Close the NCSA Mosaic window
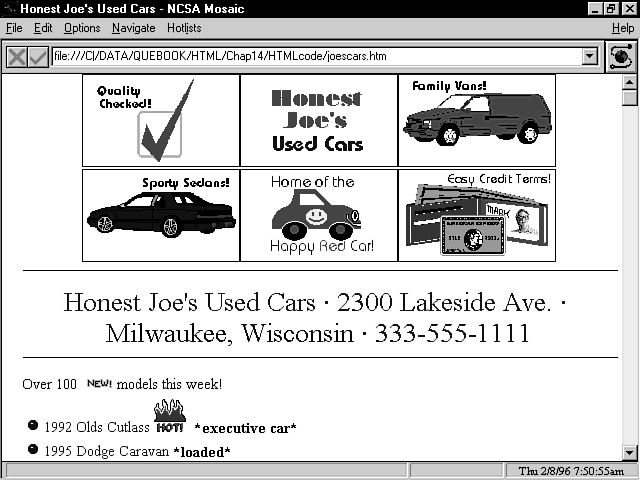Screen dimensions: 640x480 point(629,9)
